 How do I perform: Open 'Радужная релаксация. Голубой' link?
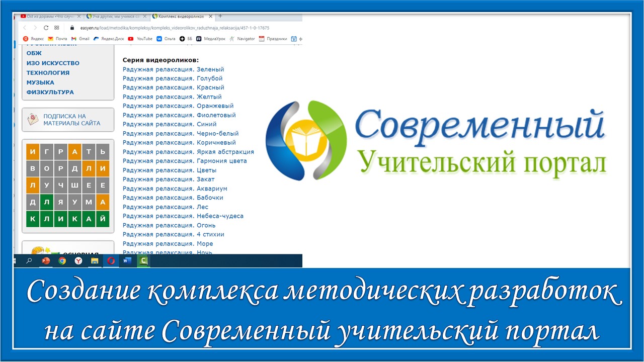tap(173, 78)
